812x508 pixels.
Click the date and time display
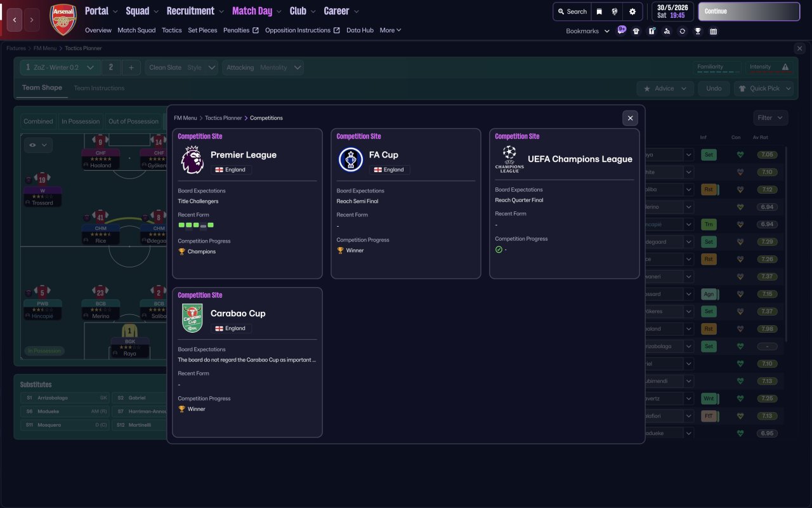coord(672,11)
